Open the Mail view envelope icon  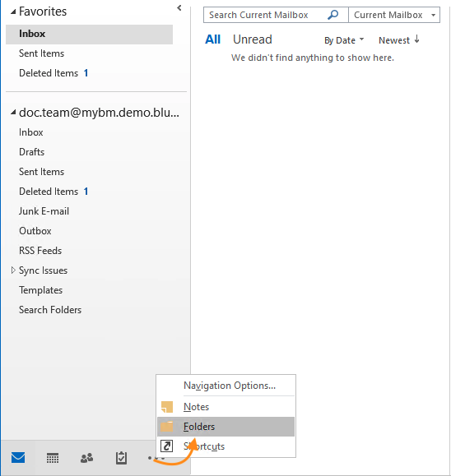18,457
